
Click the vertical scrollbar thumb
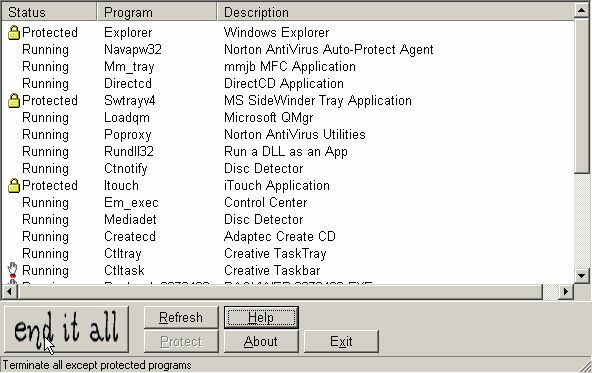tap(581, 96)
